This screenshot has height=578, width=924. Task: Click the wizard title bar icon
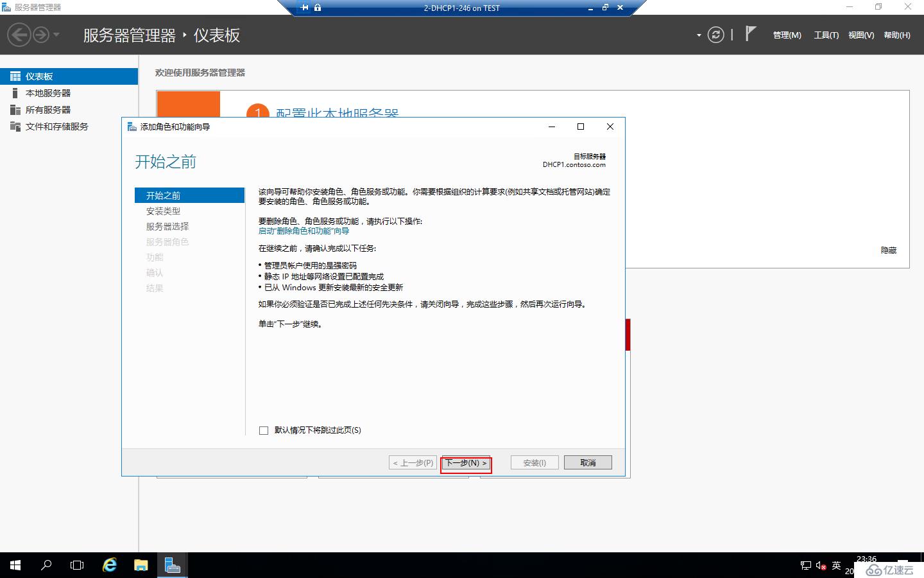[x=132, y=127]
